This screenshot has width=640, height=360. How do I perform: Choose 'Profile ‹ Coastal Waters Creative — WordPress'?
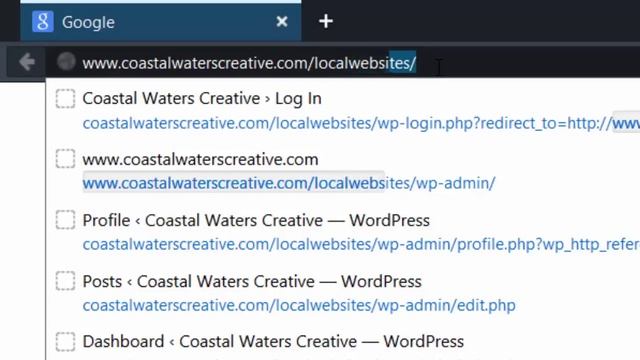tap(256, 220)
